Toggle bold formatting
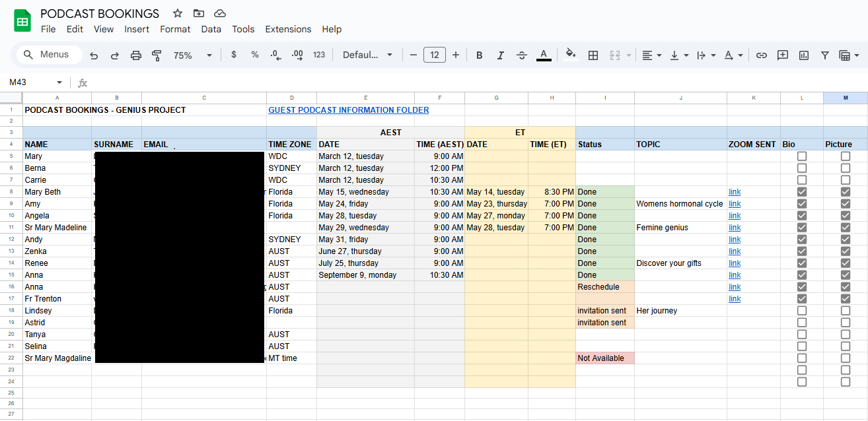The height and width of the screenshot is (421, 868). 480,55
